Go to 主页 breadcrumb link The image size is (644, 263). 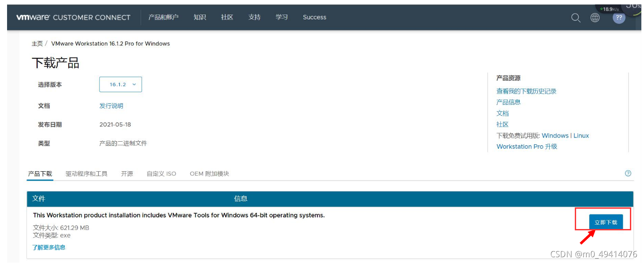point(37,44)
